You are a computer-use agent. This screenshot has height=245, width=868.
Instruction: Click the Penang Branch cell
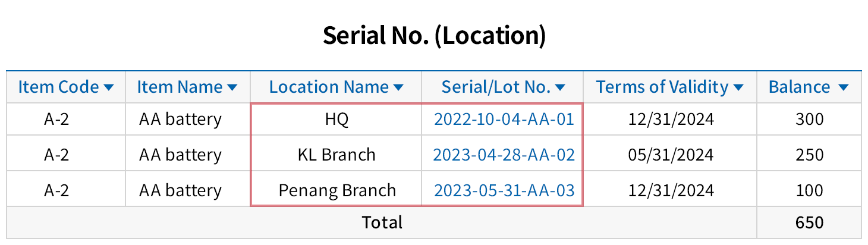(336, 190)
